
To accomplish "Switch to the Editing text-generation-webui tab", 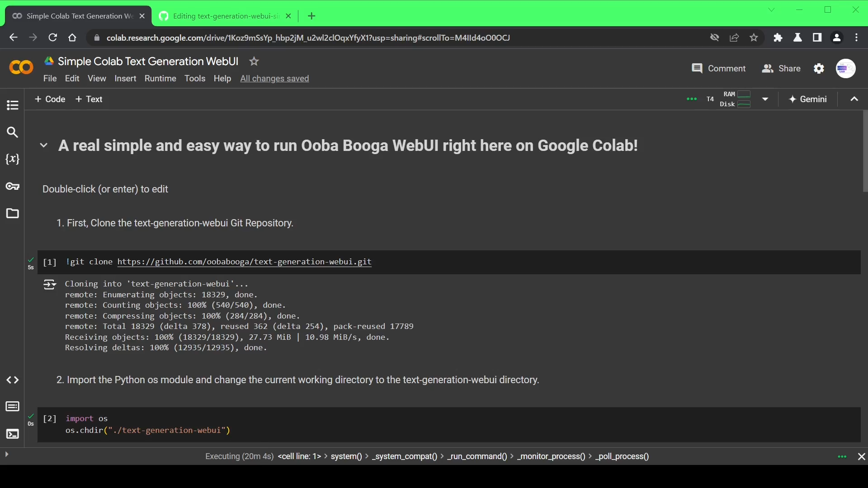I will click(x=225, y=16).
